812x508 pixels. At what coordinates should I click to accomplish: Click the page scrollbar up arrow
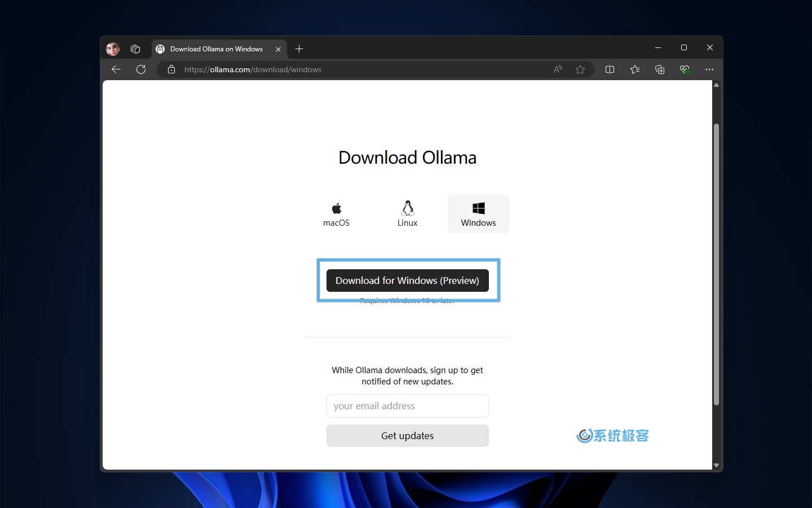pos(717,85)
